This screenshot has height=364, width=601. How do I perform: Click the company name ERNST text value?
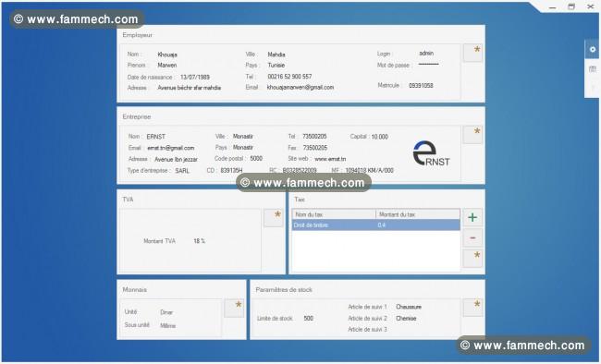click(155, 137)
